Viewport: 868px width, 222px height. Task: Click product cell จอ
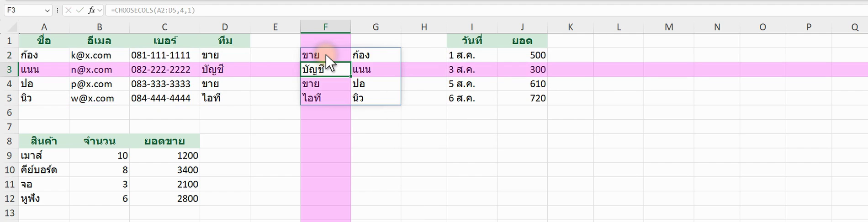coord(44,184)
